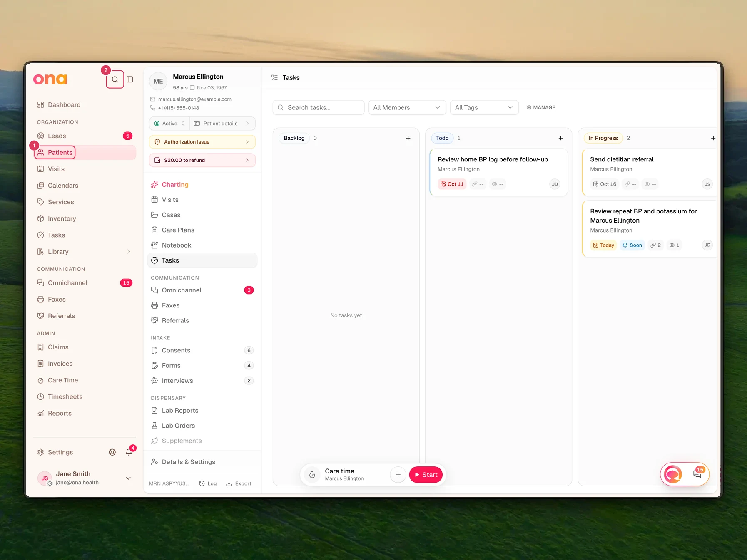Viewport: 747px width, 560px height.
Task: Open Lab Orders in the patient menu
Action: pyautogui.click(x=202, y=426)
